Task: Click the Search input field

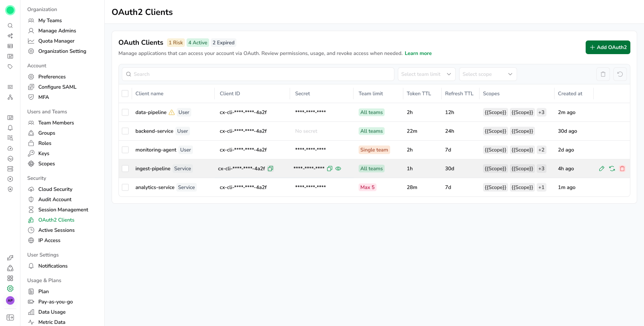Action: pyautogui.click(x=258, y=74)
